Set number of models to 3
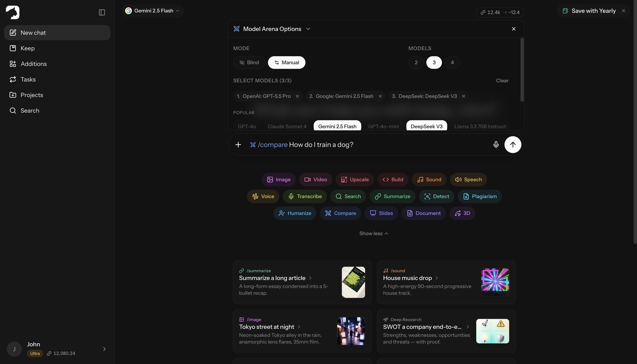This screenshot has height=364, width=637. pos(434,63)
